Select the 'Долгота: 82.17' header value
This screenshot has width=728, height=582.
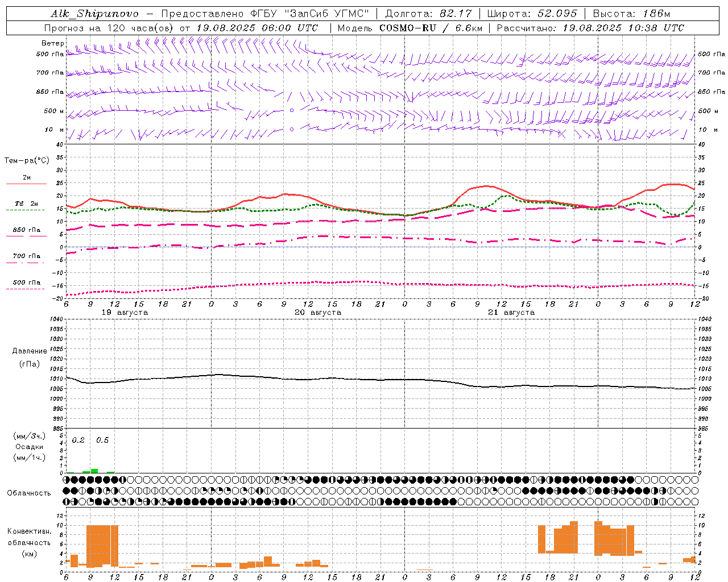point(428,14)
